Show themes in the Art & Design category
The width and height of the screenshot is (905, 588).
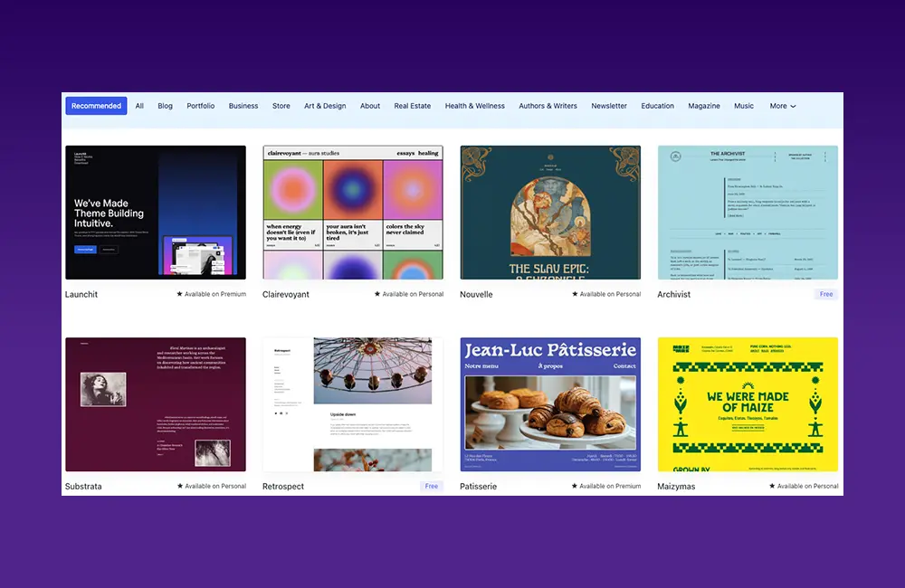(325, 106)
